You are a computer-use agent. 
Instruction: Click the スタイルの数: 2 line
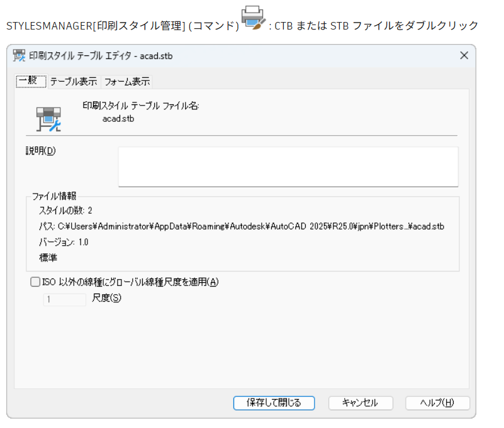[x=66, y=210]
